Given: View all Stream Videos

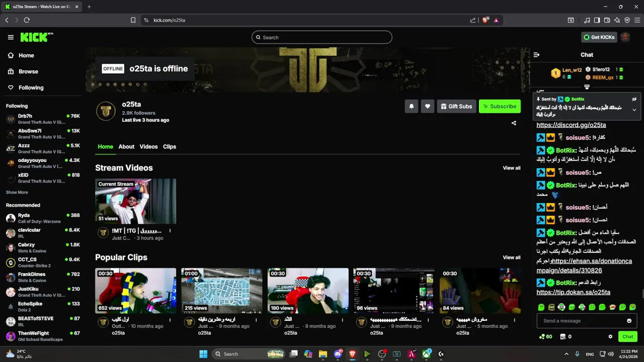Looking at the screenshot, I should pyautogui.click(x=512, y=168).
